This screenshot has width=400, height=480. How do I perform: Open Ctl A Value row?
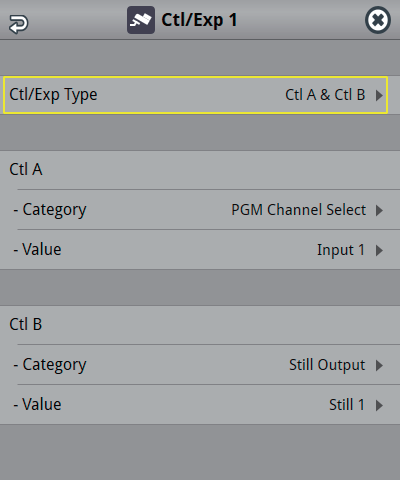click(x=200, y=250)
